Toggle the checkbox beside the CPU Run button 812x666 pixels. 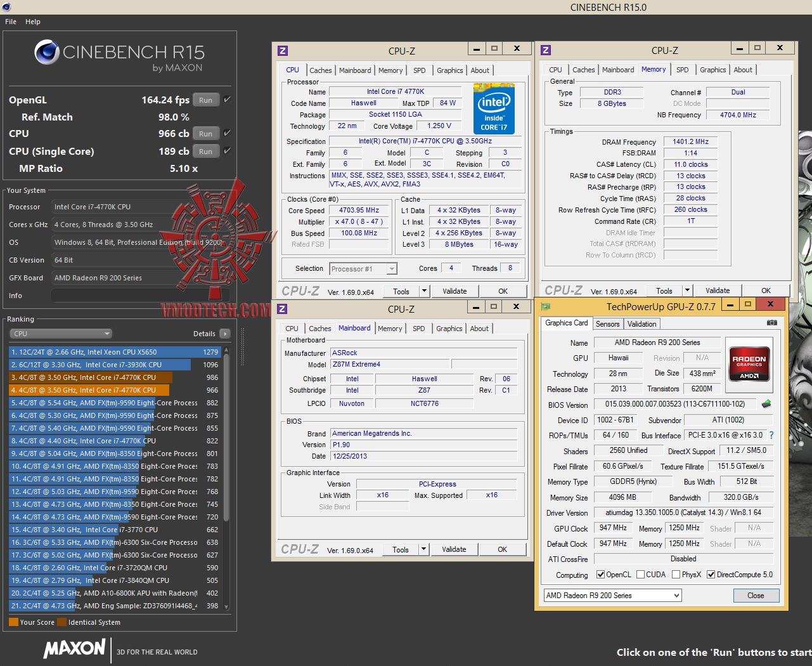[x=227, y=133]
